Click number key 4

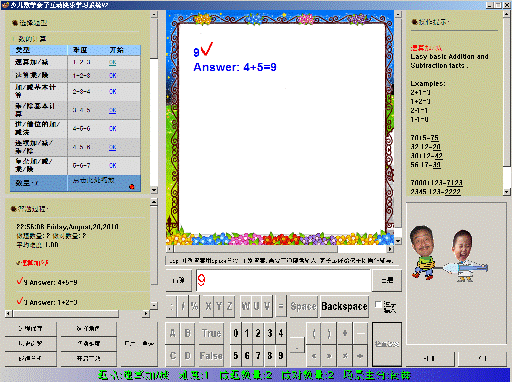click(281, 333)
